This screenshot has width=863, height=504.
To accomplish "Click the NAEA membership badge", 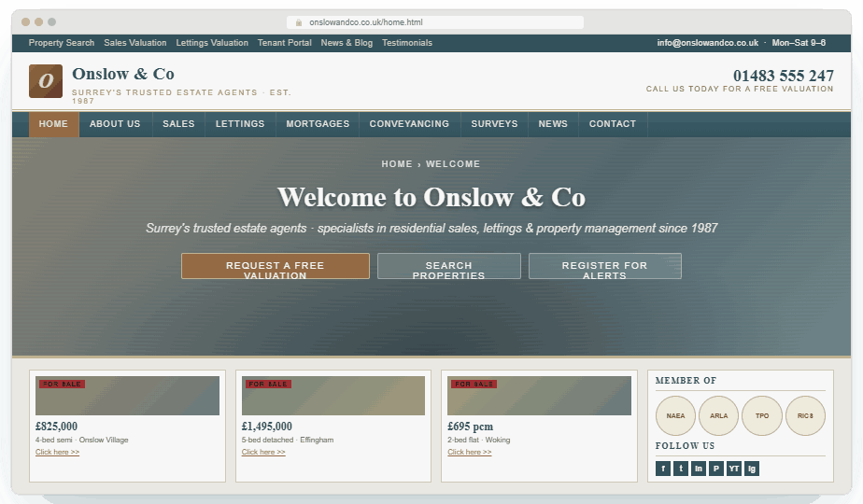I will (675, 415).
